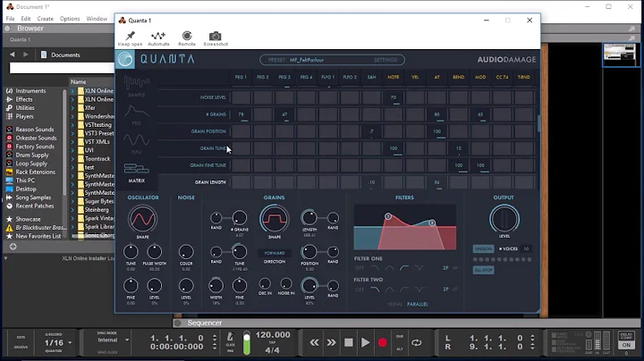
Task: Navigate forward in the Browser
Action: (x=25, y=55)
